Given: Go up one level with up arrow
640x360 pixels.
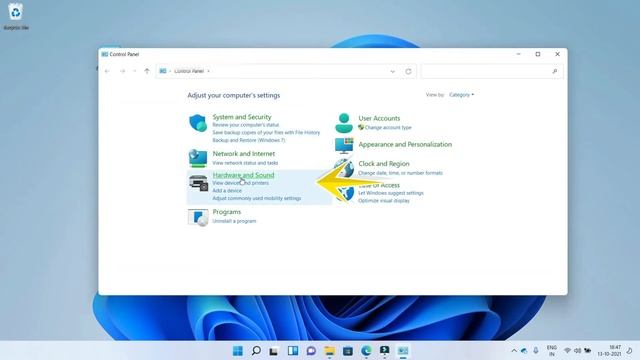Looking at the screenshot, I should (x=147, y=71).
